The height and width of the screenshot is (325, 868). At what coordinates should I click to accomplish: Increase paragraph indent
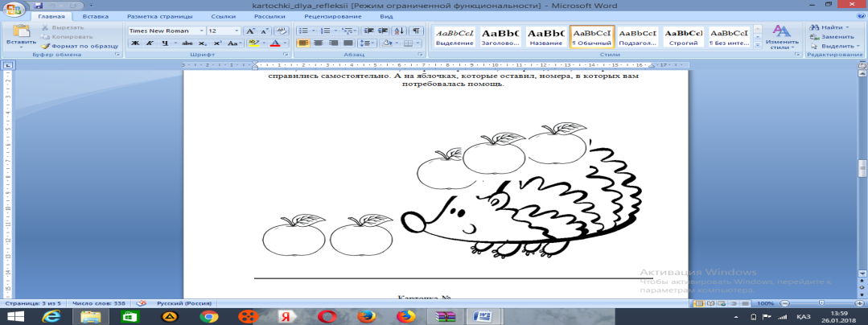click(383, 31)
